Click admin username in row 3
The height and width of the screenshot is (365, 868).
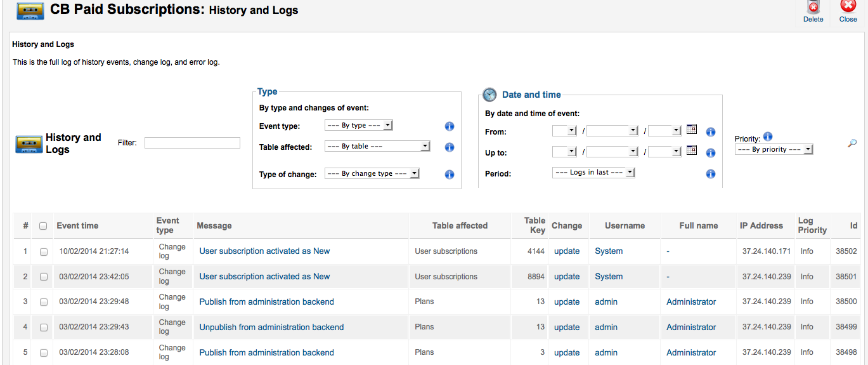point(606,302)
